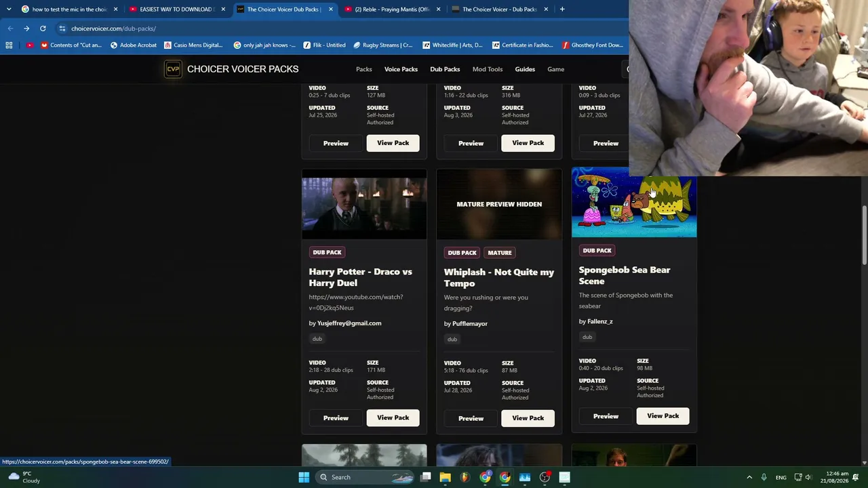The height and width of the screenshot is (488, 868).
Task: Open author Yusjeffrey@gmail.com profile
Action: pyautogui.click(x=349, y=323)
